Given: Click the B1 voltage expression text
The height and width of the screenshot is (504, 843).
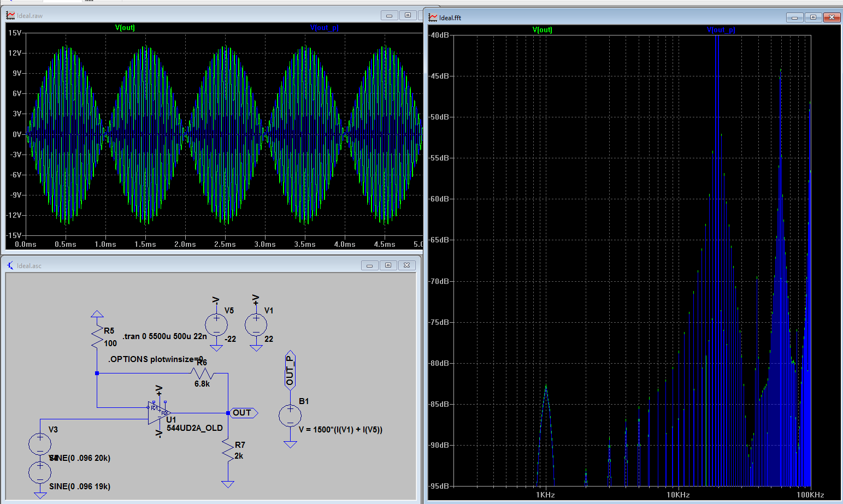Looking at the screenshot, I should point(340,430).
